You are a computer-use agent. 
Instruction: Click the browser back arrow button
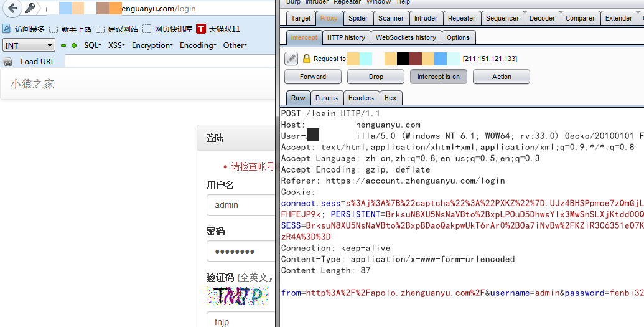click(12, 8)
